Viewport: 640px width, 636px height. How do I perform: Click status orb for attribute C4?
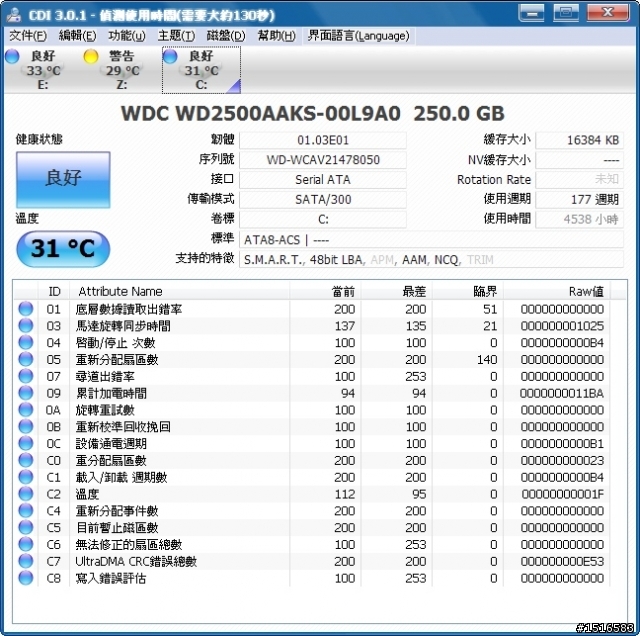[26, 510]
